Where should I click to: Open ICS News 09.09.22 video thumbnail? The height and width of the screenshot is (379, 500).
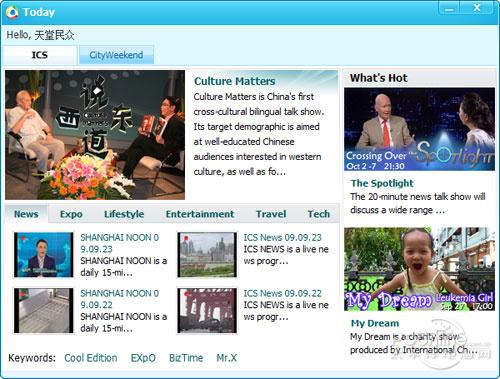coord(207,311)
